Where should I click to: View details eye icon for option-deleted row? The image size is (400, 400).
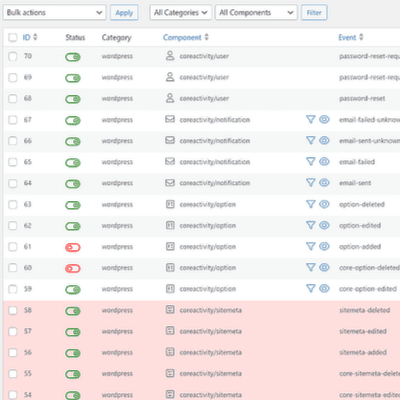click(x=324, y=204)
